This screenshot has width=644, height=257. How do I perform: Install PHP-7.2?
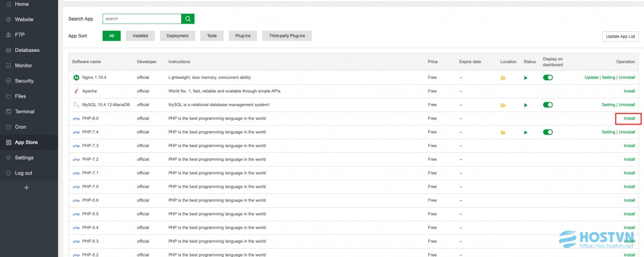point(629,160)
